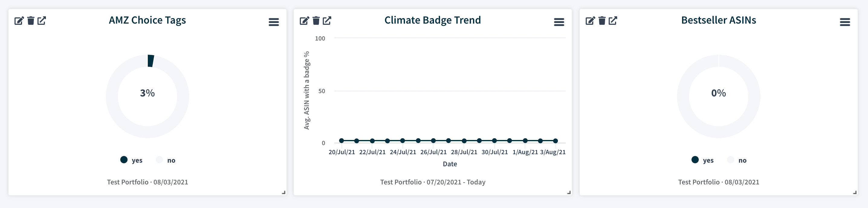Toggle the 'yes' legend in Bestseller ASINs
The width and height of the screenshot is (868, 208).
tap(703, 160)
